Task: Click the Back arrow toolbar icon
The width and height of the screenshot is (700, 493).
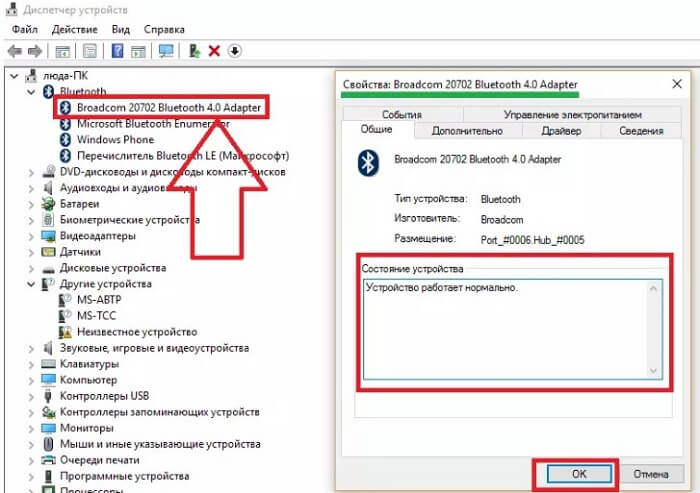Action: pyautogui.click(x=14, y=50)
